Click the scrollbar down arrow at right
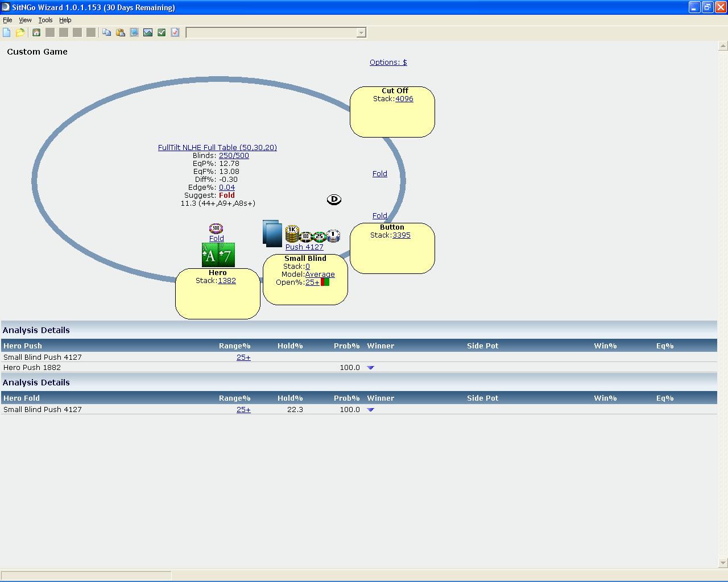The height and width of the screenshot is (582, 728). (723, 563)
